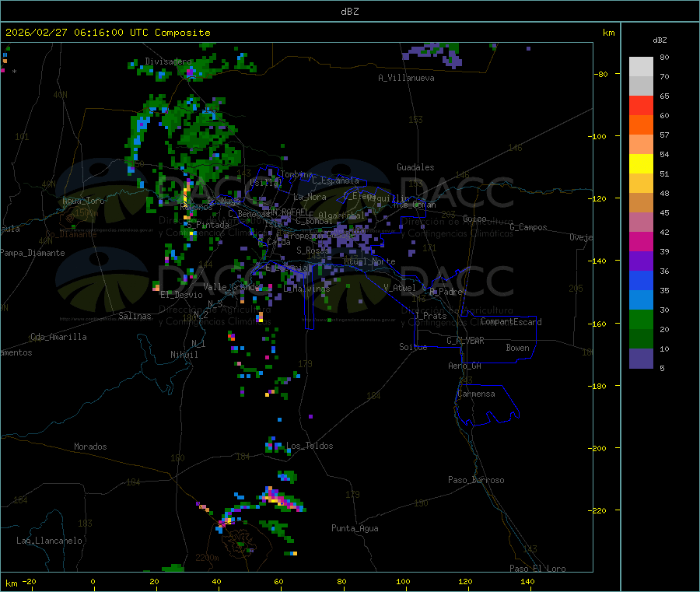Click the brown-orange 48 dBZ swatch
The width and height of the screenshot is (700, 592).
[641, 202]
